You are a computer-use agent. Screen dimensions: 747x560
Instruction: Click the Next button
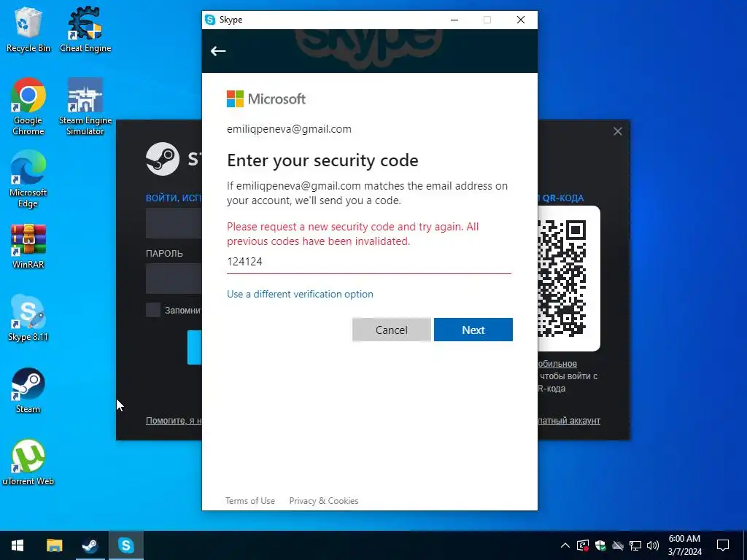473,330
